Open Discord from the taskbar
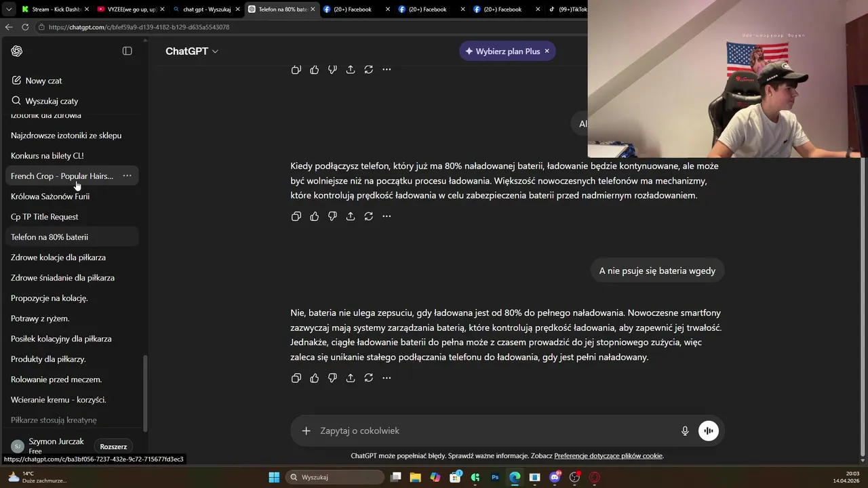The image size is (868, 488). click(555, 477)
